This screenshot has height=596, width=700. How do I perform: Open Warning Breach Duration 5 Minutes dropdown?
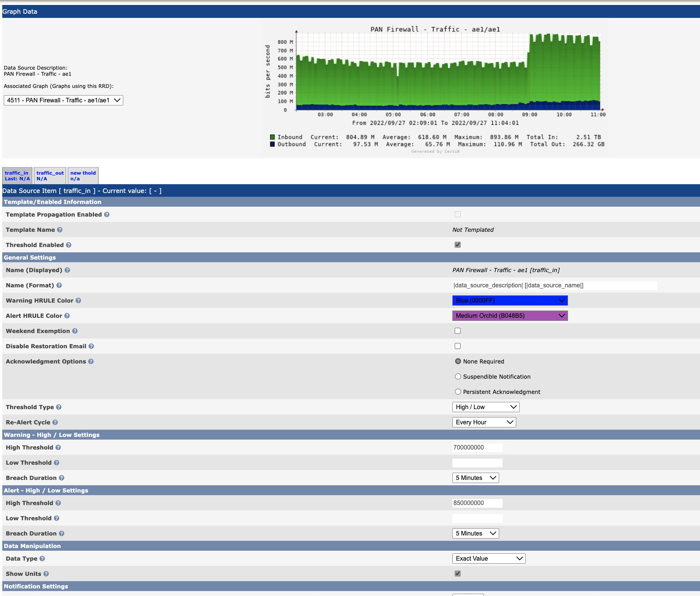click(x=476, y=478)
